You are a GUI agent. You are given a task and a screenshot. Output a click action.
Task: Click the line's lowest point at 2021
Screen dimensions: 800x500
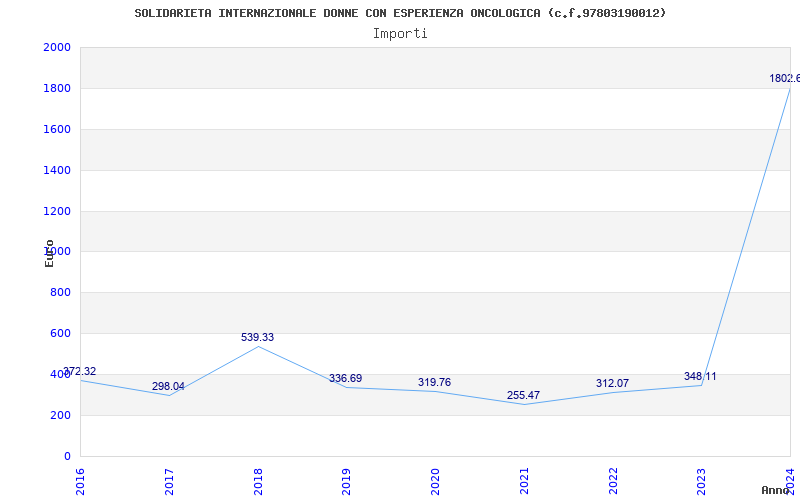tap(524, 405)
